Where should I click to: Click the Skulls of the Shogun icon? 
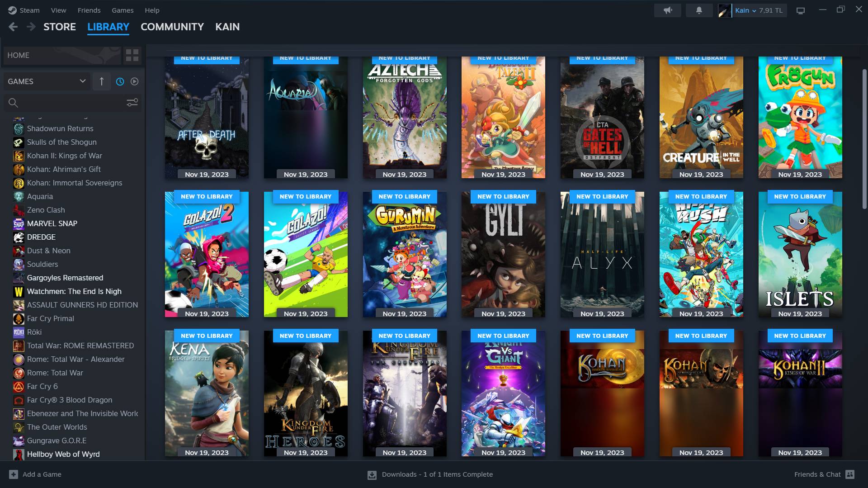coord(19,142)
